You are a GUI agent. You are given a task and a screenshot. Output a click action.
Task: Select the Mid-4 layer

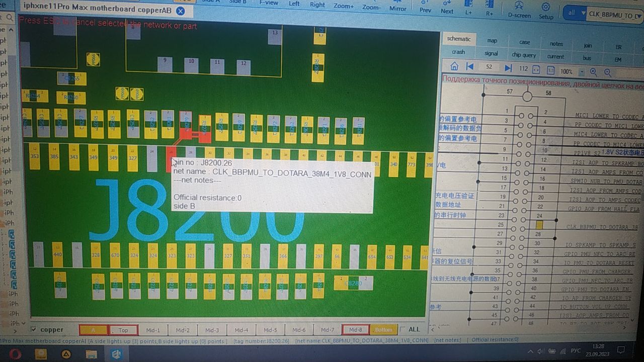[x=241, y=330]
